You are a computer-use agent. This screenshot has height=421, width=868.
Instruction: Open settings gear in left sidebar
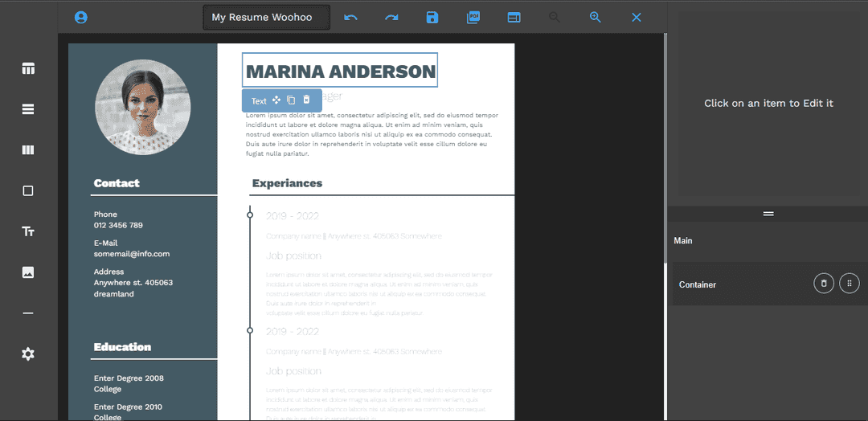[28, 354]
